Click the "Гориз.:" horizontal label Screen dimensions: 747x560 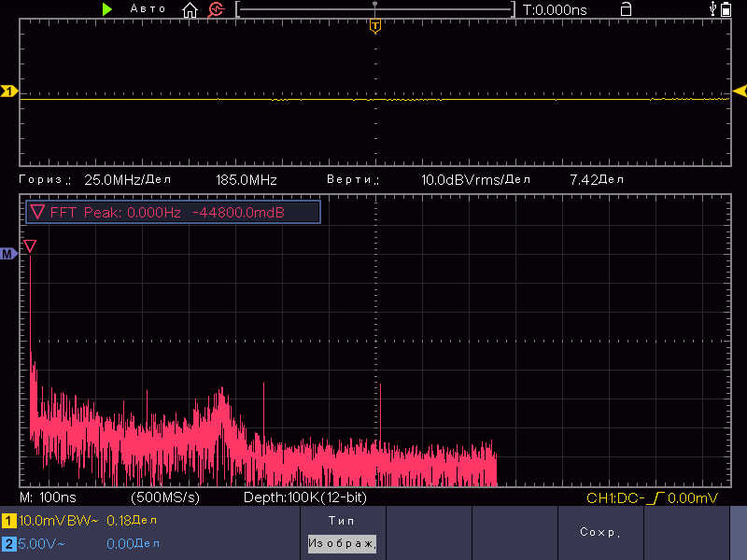tap(45, 179)
